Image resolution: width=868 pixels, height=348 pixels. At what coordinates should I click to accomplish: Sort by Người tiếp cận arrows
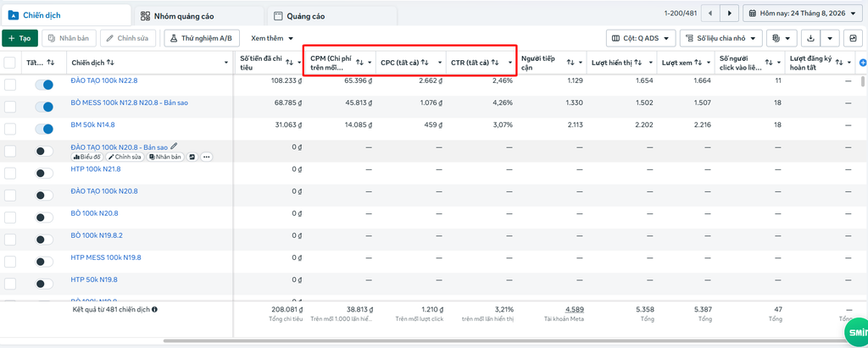570,63
